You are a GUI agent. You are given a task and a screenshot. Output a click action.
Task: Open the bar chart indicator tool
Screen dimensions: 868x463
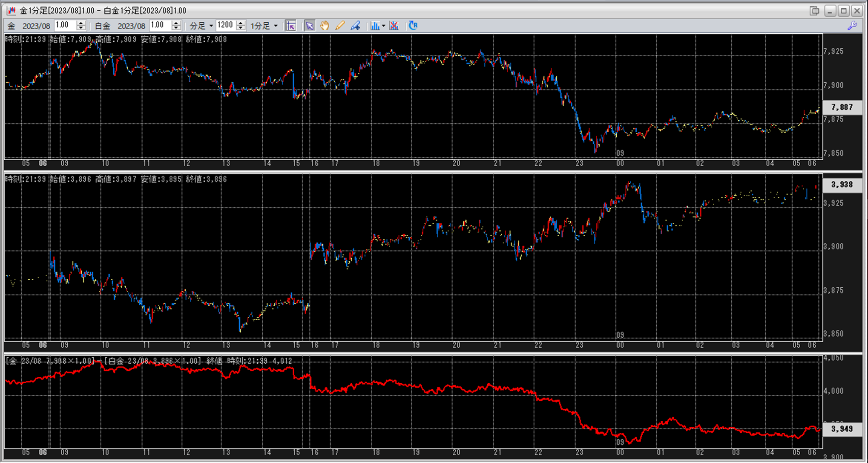pyautogui.click(x=374, y=26)
